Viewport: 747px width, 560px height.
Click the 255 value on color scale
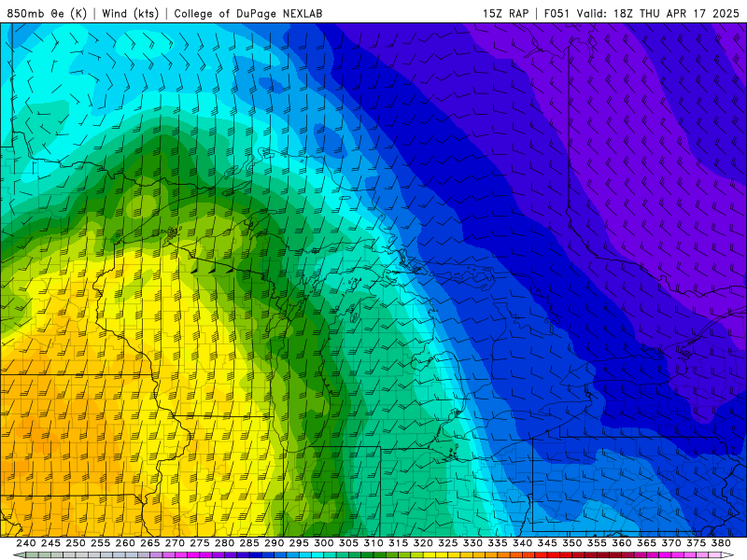[x=100, y=543]
